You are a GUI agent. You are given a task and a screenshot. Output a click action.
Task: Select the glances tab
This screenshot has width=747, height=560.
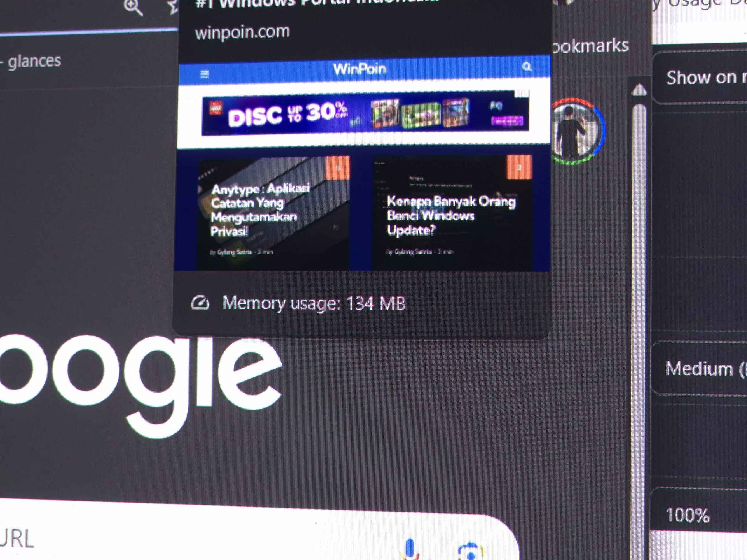(x=34, y=61)
